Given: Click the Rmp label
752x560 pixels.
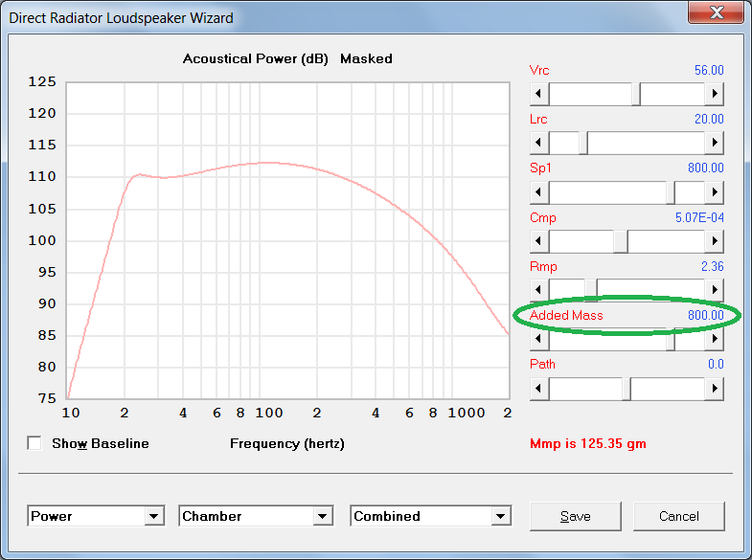Looking at the screenshot, I should click(543, 266).
